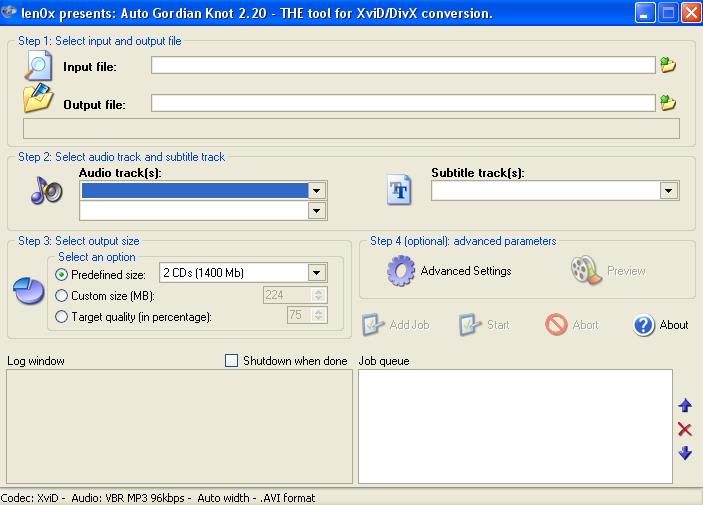703x505 pixels.
Task: Click the custom size value 224 field
Action: click(x=287, y=295)
